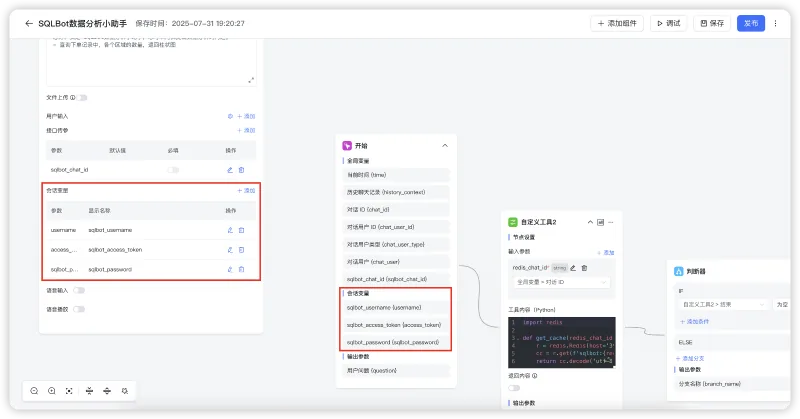
Task: Click the green 自定义工具2 node icon
Action: 513,222
